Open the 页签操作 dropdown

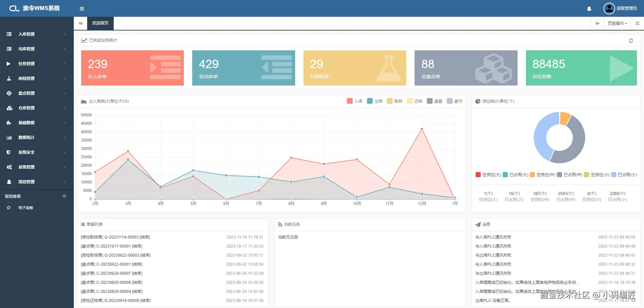pos(617,23)
